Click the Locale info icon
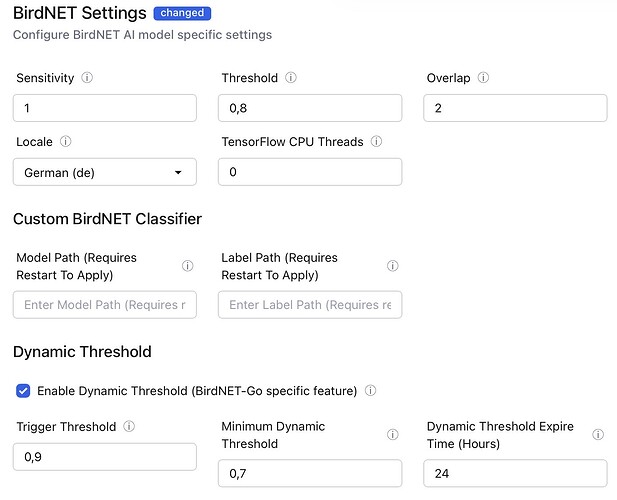 pos(66,141)
